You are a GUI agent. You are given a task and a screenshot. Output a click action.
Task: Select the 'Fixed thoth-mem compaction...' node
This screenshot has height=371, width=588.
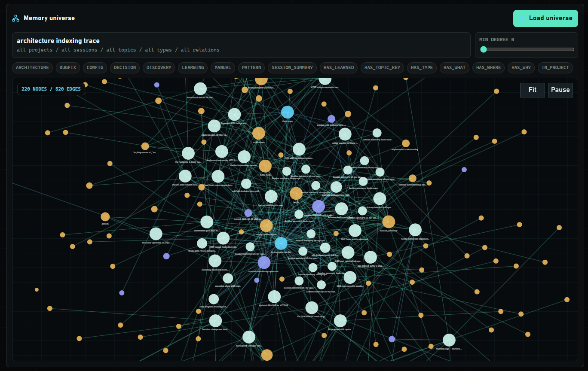218,176
